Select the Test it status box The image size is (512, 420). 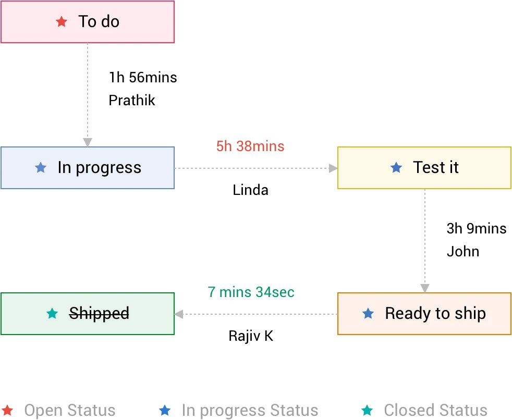click(x=424, y=168)
